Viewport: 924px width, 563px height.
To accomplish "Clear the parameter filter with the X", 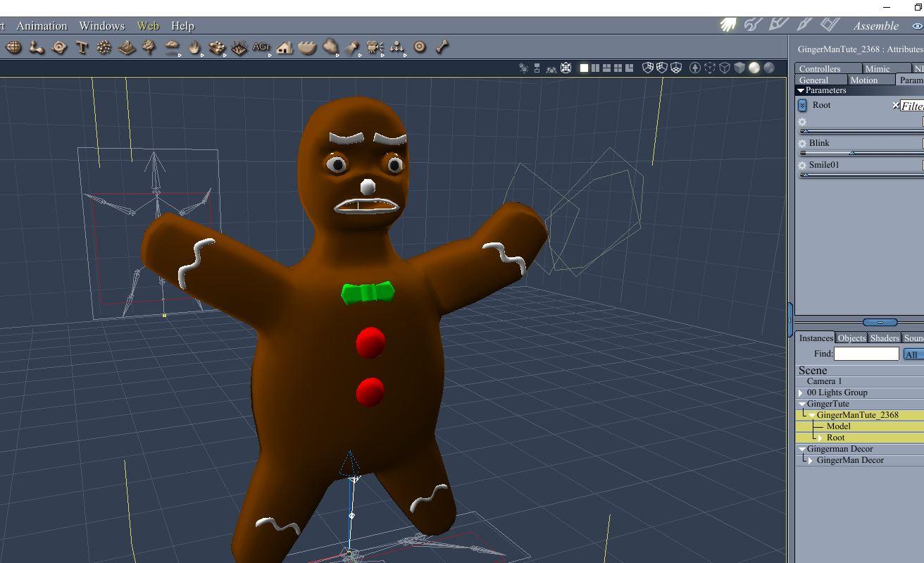I will [896, 106].
